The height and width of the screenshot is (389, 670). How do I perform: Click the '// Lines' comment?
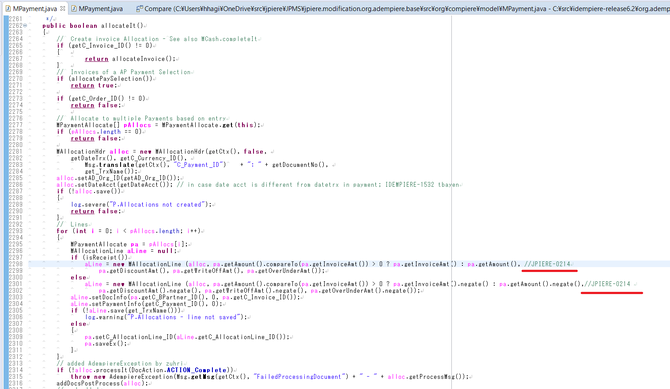coord(72,224)
